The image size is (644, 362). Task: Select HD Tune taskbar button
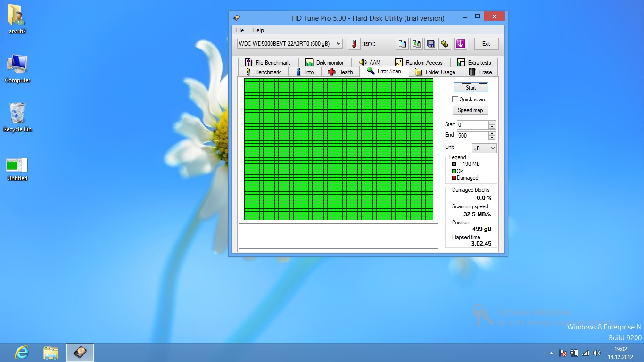[x=80, y=353]
